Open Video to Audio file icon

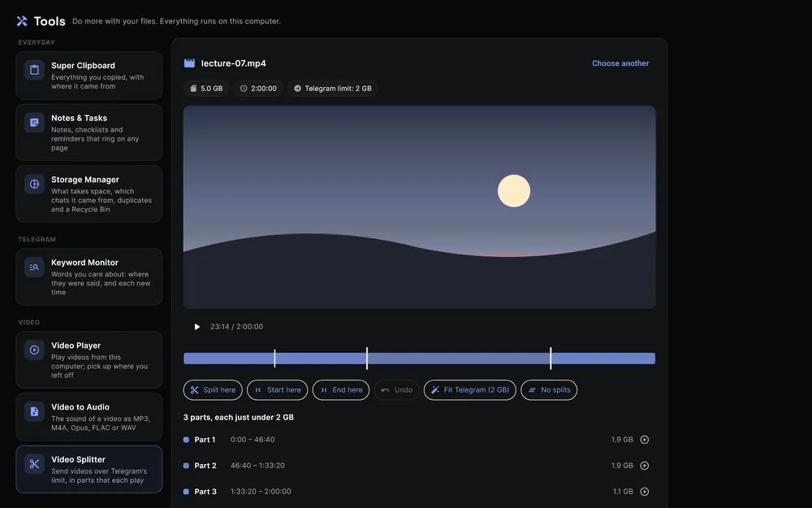pyautogui.click(x=34, y=411)
